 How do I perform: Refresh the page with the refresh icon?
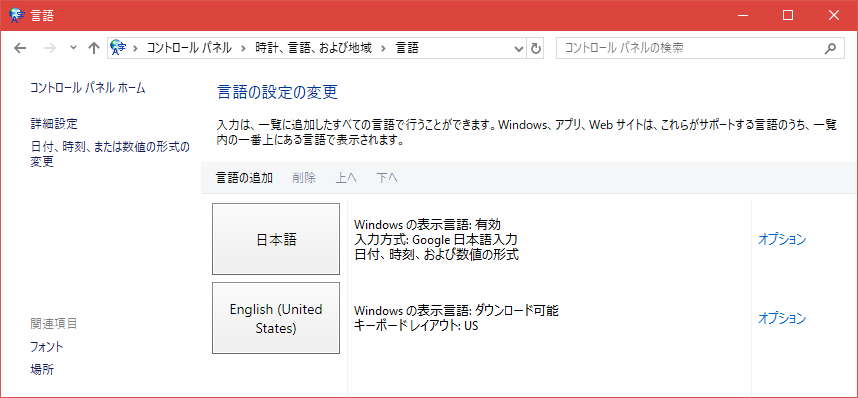click(536, 49)
